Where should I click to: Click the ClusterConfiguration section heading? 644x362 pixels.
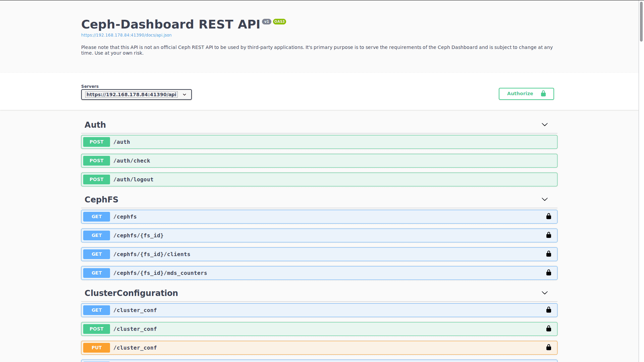(x=131, y=293)
